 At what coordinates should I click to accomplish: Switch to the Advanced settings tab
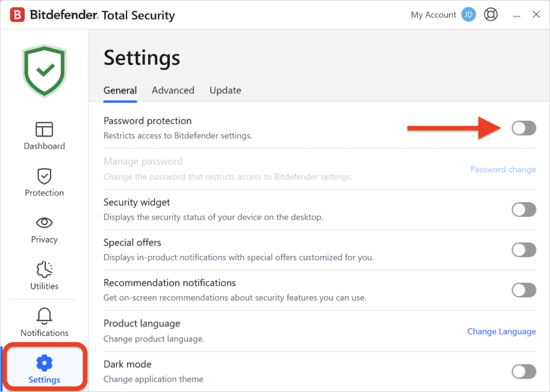click(x=173, y=90)
